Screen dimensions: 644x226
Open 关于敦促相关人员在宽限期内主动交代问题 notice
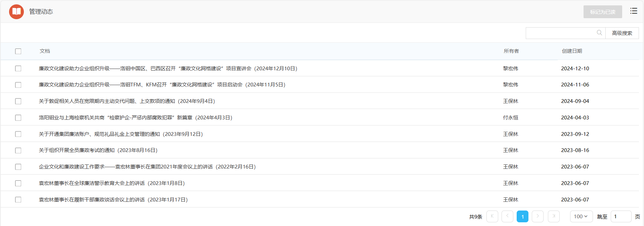[127, 101]
